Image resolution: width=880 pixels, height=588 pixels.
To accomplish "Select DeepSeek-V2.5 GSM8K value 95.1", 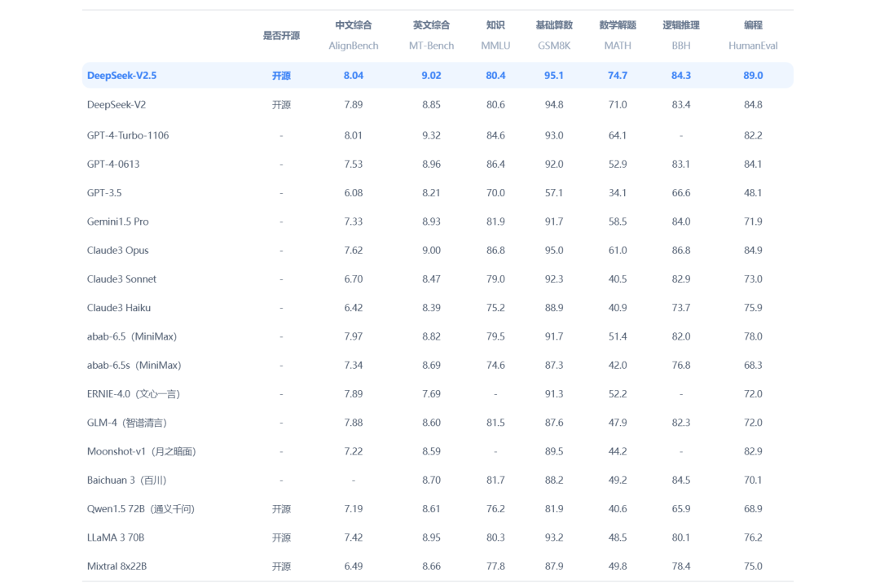I will coord(554,75).
